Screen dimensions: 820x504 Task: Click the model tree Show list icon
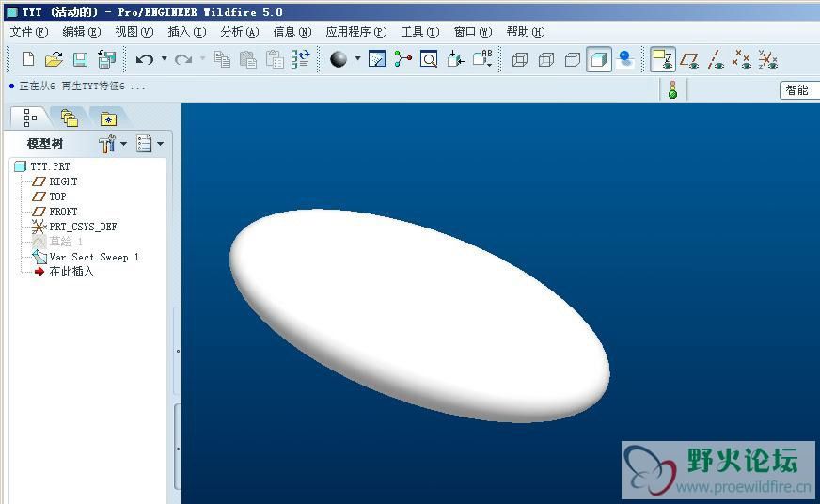[x=144, y=143]
